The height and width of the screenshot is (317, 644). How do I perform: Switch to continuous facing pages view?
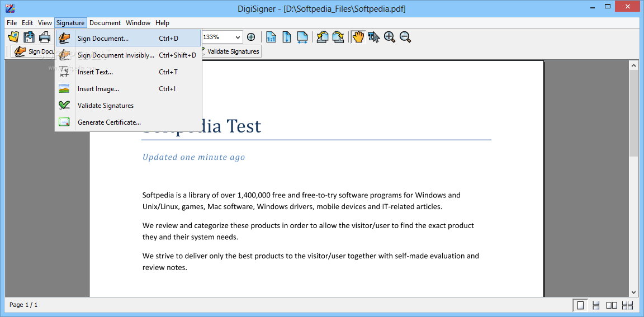pyautogui.click(x=627, y=305)
